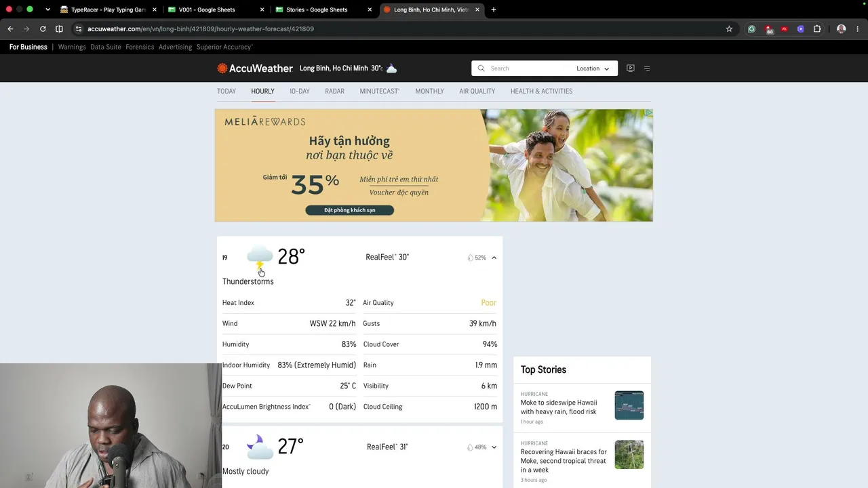Open the ad choices icon on Melia banner
This screenshot has height=488, width=868.
click(648, 113)
